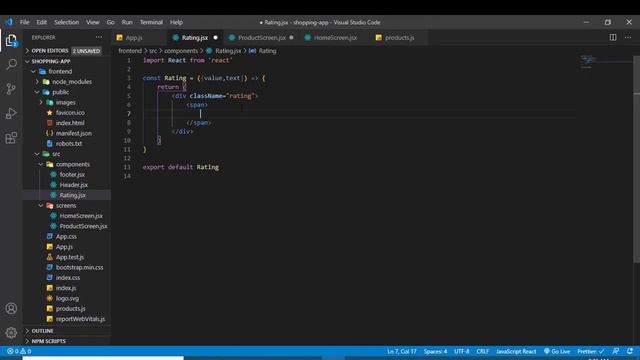Open logo.svg in Explorer
Image resolution: width=640 pixels, height=360 pixels.
(x=67, y=298)
